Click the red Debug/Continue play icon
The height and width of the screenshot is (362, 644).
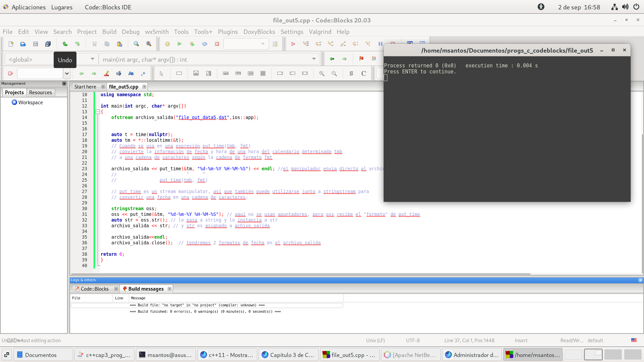(x=293, y=44)
